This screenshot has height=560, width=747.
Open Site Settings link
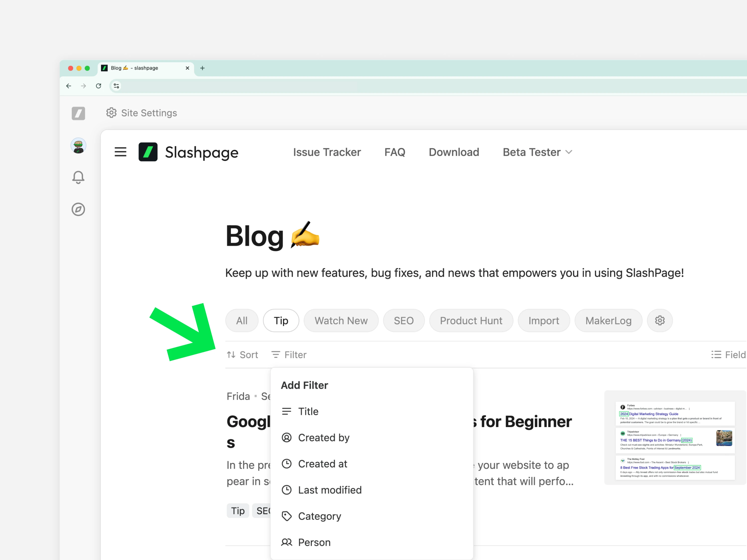pyautogui.click(x=142, y=113)
